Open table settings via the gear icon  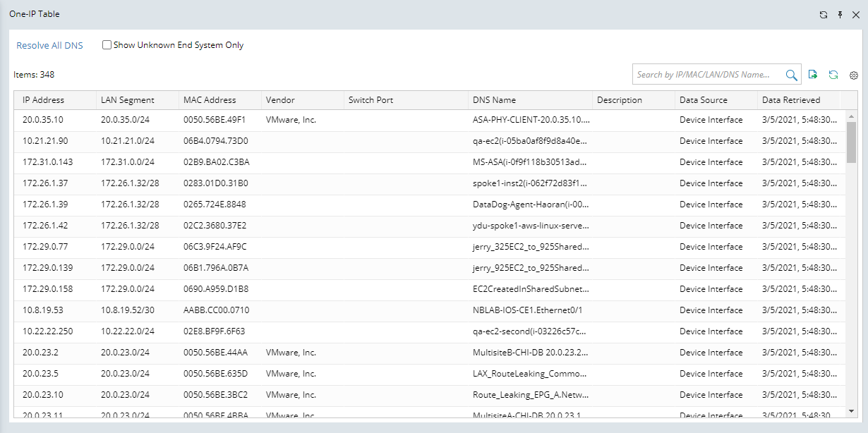click(x=853, y=75)
